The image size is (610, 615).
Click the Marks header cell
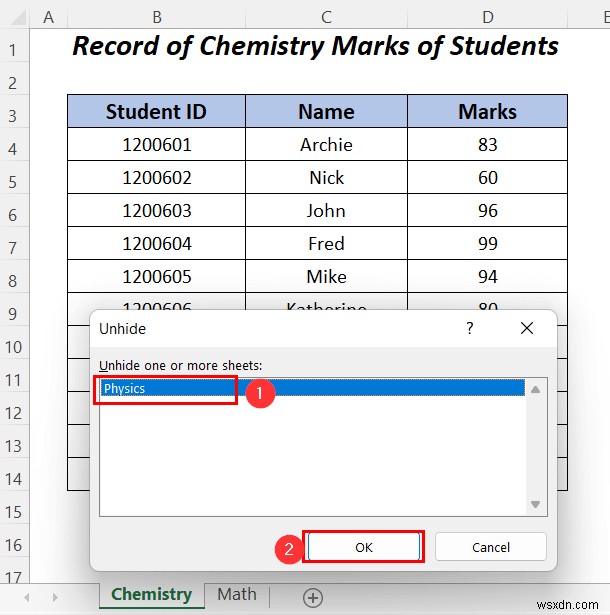pos(488,111)
